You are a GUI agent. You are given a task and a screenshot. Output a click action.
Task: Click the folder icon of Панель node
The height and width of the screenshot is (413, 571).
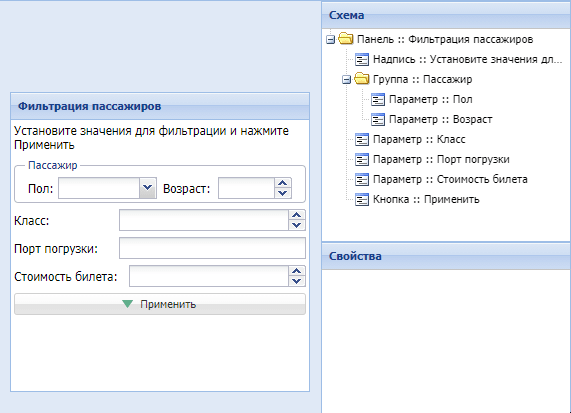pyautogui.click(x=346, y=39)
